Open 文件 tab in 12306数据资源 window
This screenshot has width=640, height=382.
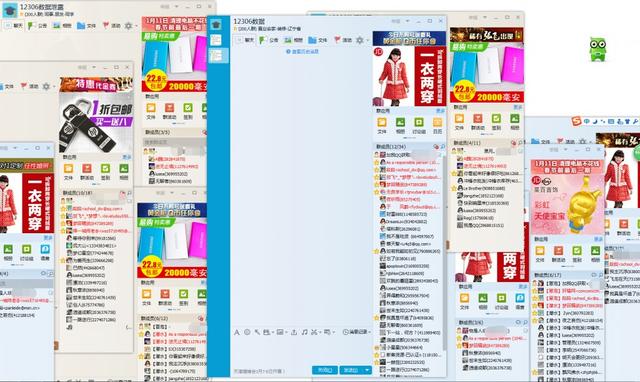coord(86,25)
